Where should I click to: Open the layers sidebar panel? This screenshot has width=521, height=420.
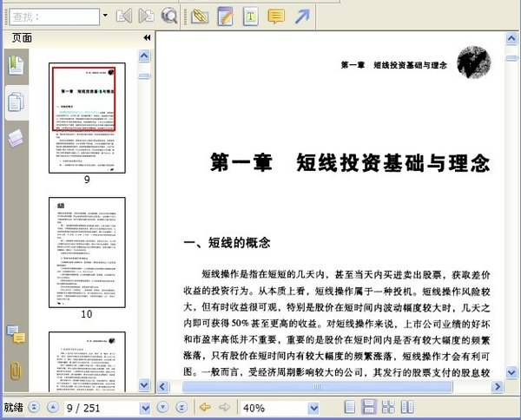16,138
